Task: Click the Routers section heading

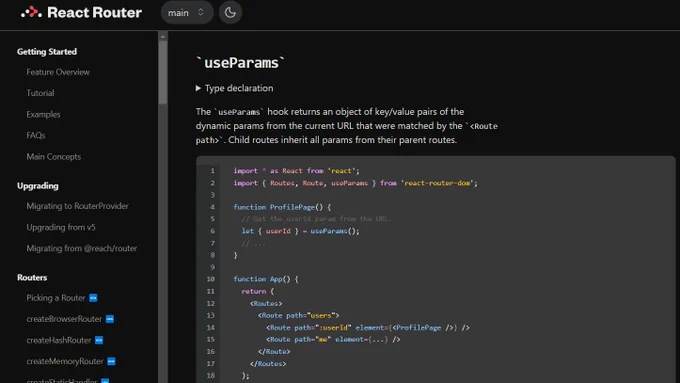Action: [x=32, y=277]
